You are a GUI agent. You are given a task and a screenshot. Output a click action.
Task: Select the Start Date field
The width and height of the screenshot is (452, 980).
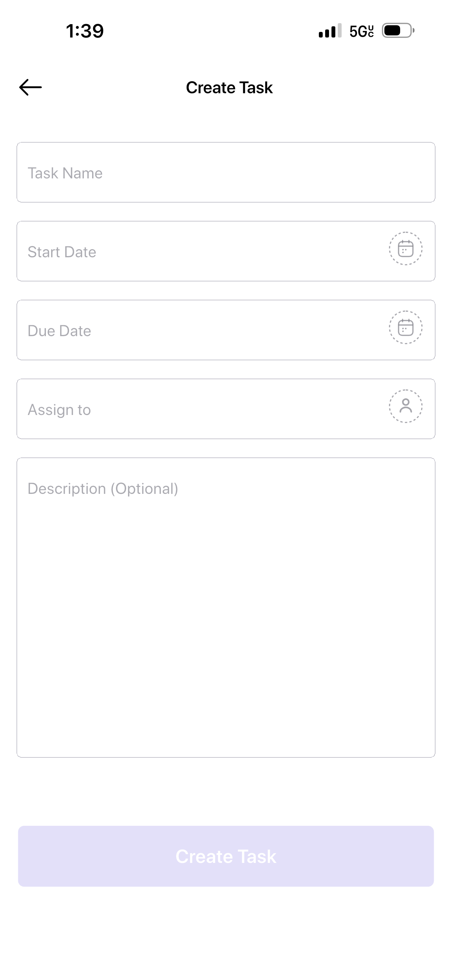tap(226, 251)
